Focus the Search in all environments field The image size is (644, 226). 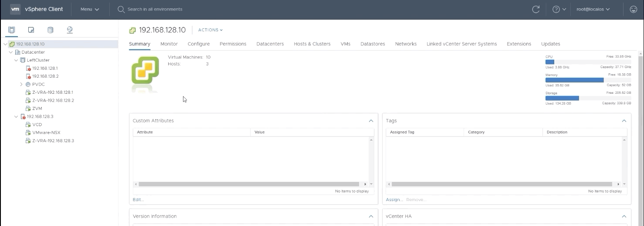point(155,9)
